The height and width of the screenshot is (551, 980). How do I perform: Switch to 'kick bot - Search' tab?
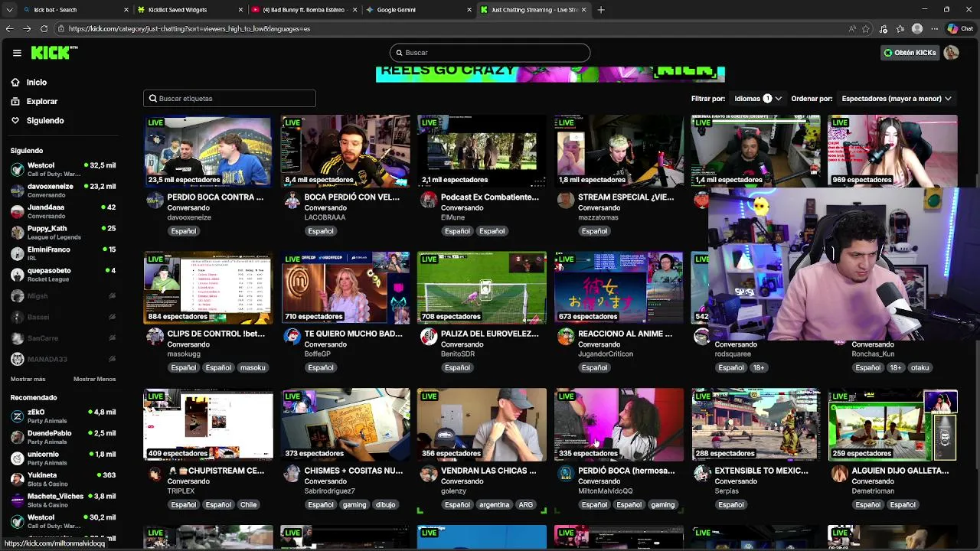click(x=75, y=10)
